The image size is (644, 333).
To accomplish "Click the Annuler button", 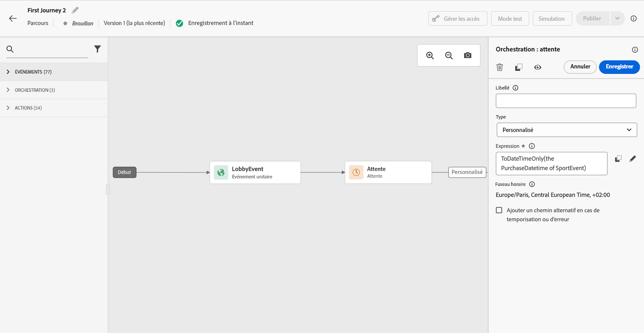I will (x=580, y=67).
